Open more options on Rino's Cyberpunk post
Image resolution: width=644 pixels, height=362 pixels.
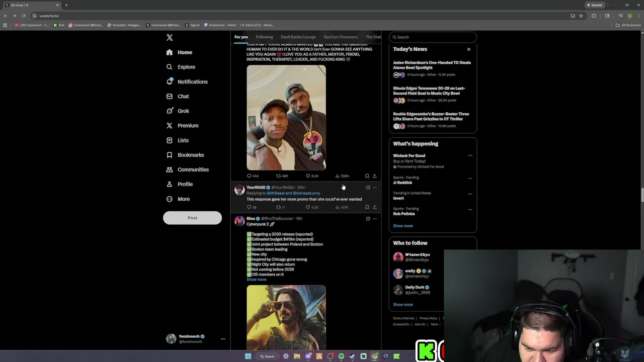(374, 219)
